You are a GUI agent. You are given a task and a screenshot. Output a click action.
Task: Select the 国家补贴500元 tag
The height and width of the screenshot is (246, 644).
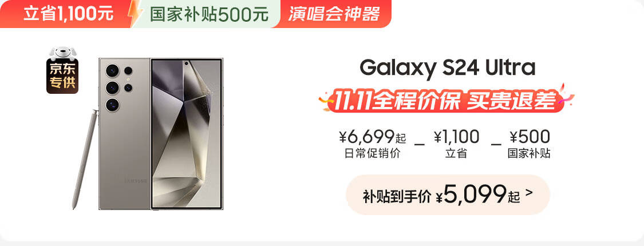click(208, 14)
